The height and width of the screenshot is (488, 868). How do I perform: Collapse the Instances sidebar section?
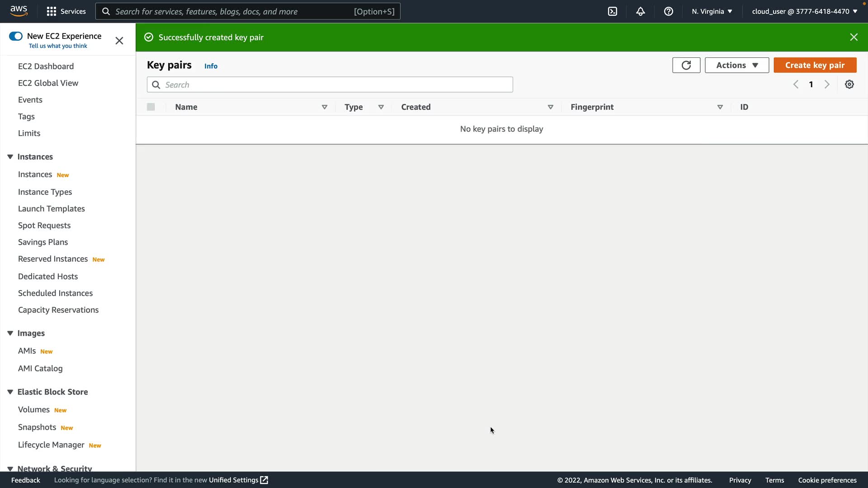pyautogui.click(x=10, y=157)
